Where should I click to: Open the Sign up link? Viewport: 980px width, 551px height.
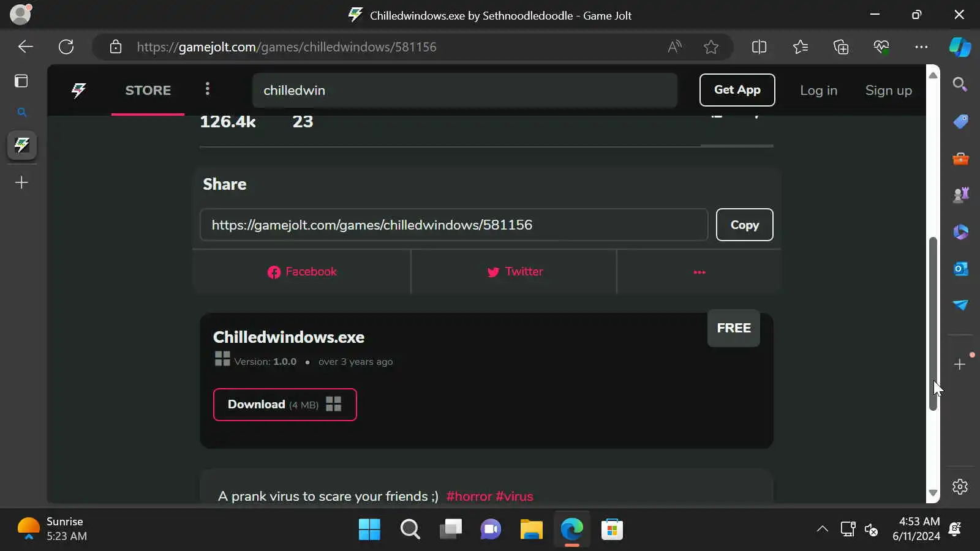[x=888, y=91]
